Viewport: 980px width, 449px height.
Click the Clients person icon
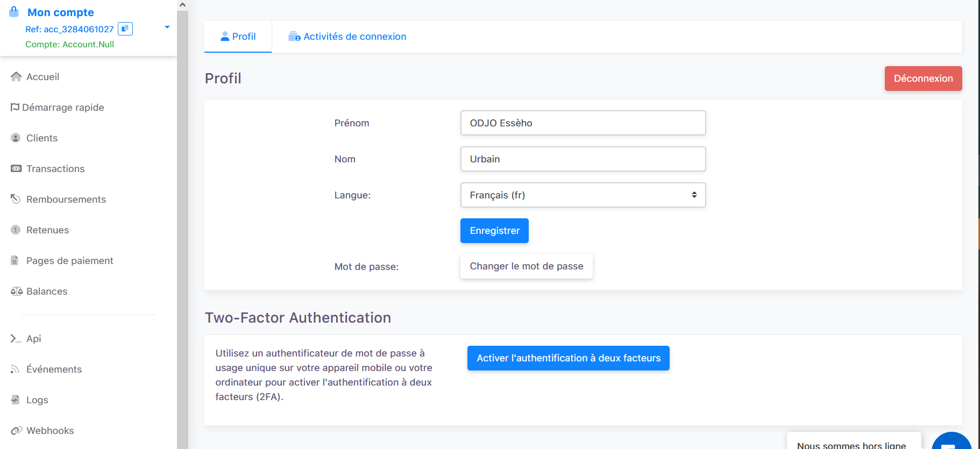tap(16, 138)
